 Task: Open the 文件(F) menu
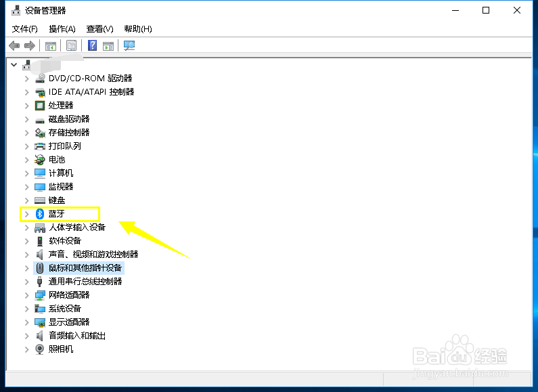tap(25, 29)
